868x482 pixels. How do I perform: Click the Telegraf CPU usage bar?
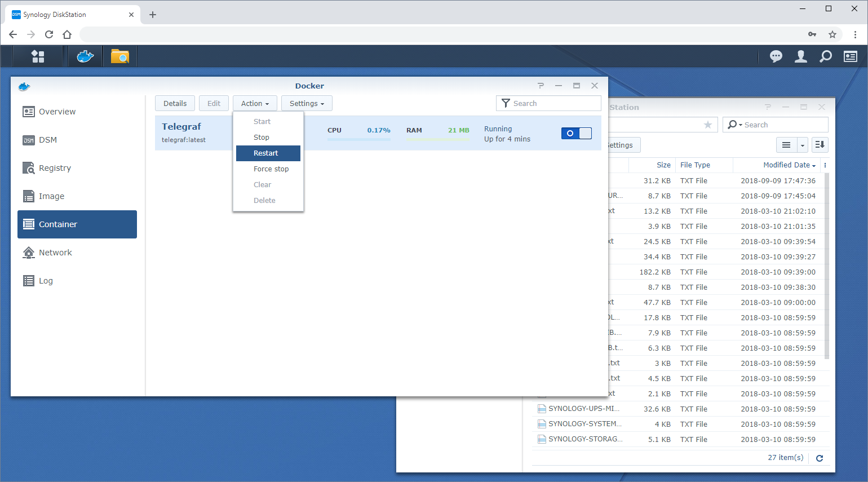[x=359, y=139]
